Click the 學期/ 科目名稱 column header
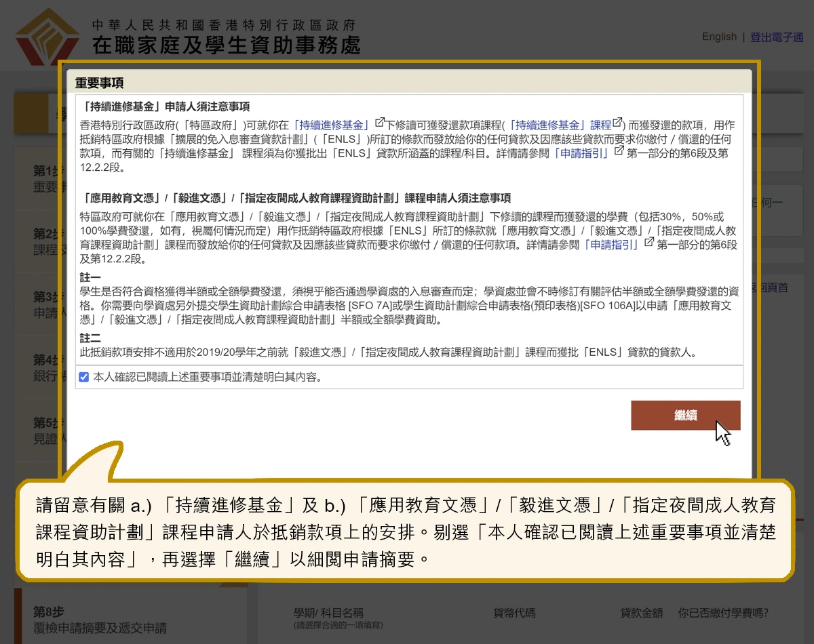814x644 pixels. click(328, 613)
